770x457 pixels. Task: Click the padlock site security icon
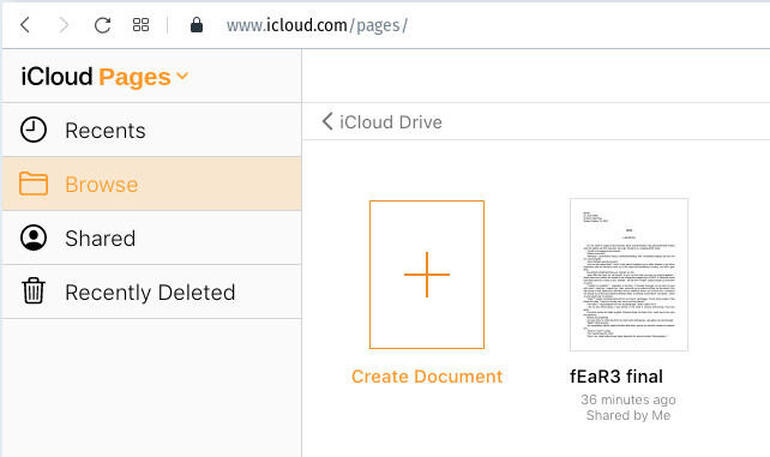(x=196, y=25)
